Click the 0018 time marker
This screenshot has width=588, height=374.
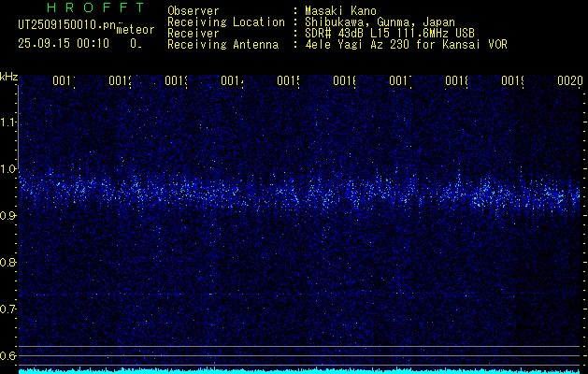coord(457,80)
